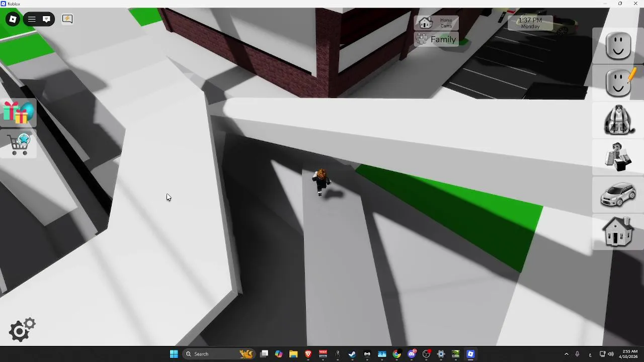Open the gift box rewards icon

(x=18, y=112)
